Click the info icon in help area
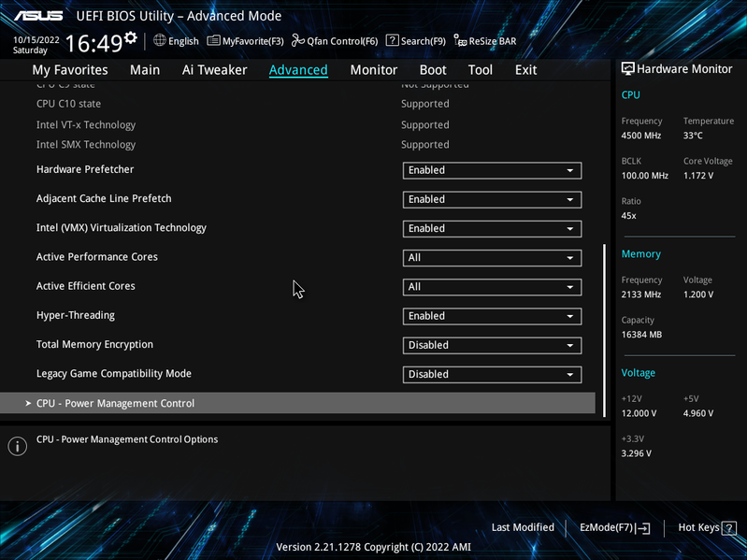 coord(18,446)
